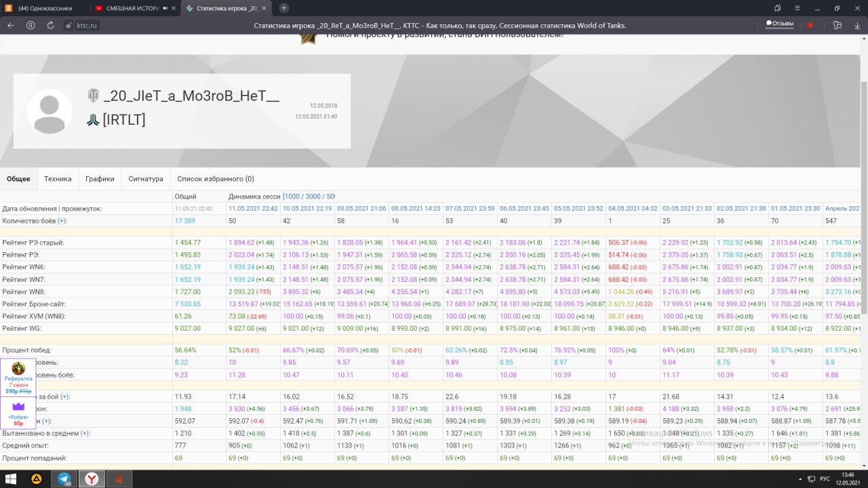Click the 08.05.2021 14:23 session column header
The image size is (868, 488).
[x=416, y=209]
